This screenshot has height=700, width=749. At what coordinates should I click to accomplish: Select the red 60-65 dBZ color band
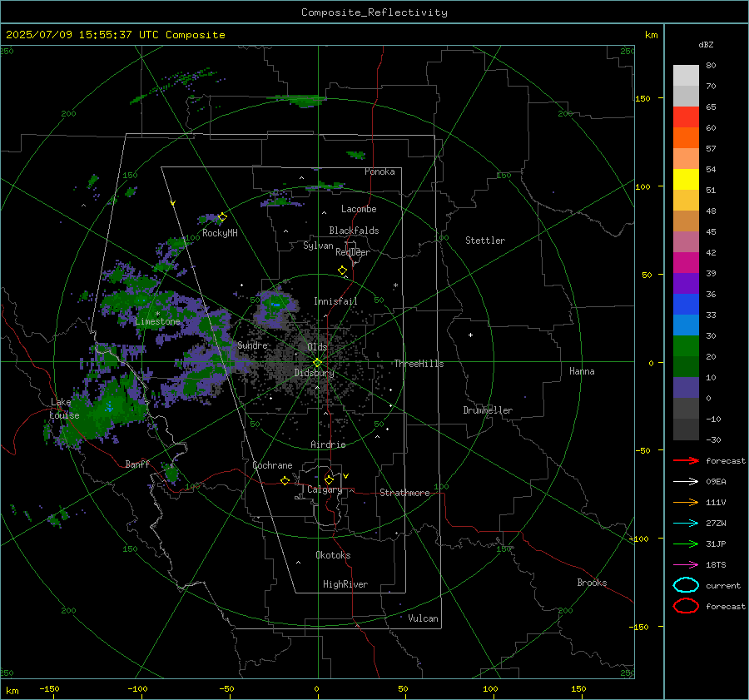click(x=686, y=117)
